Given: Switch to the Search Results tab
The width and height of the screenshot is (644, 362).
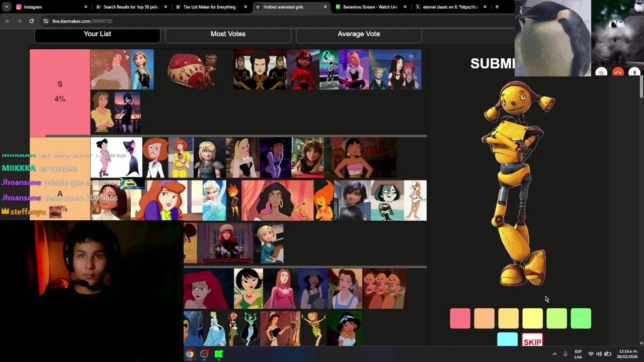Looking at the screenshot, I should pyautogui.click(x=131, y=7).
